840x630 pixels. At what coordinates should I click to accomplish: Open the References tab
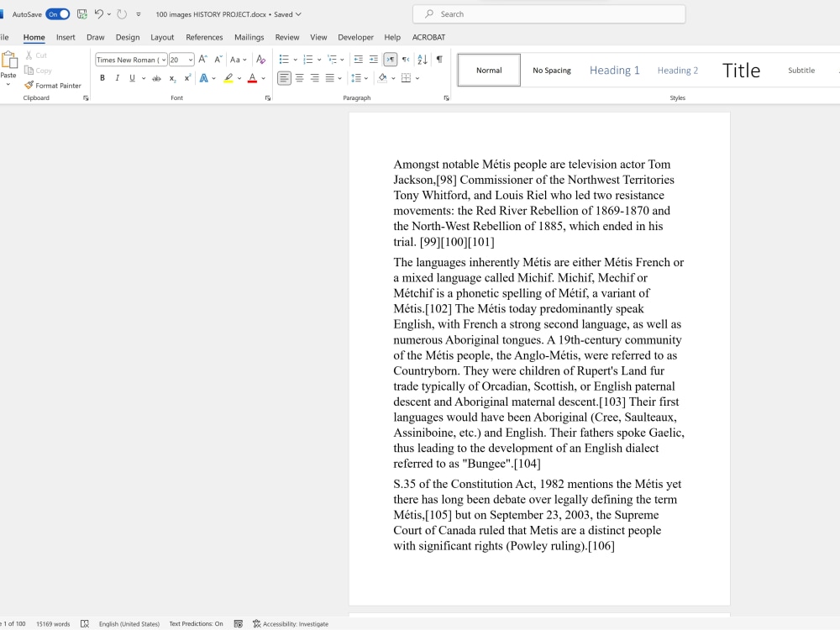[x=204, y=38]
